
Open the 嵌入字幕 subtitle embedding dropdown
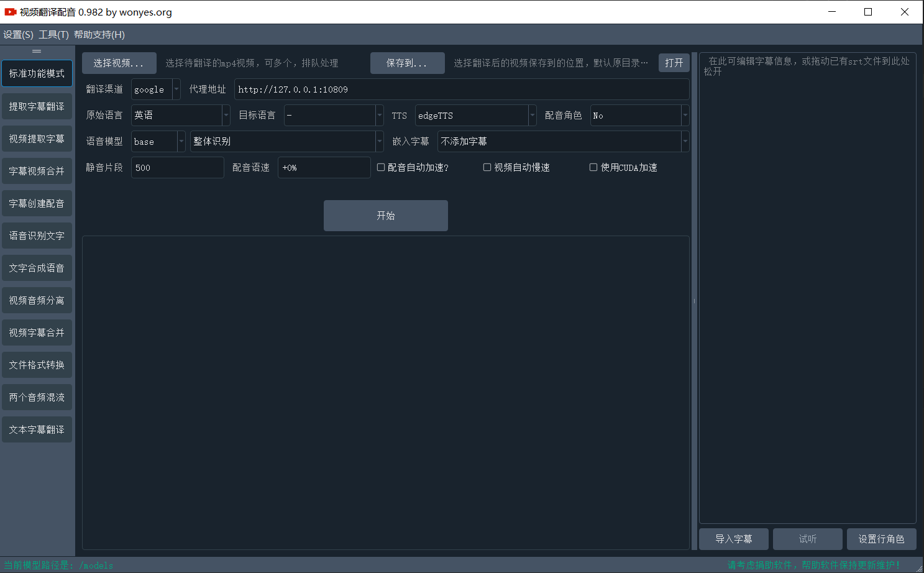pos(684,141)
